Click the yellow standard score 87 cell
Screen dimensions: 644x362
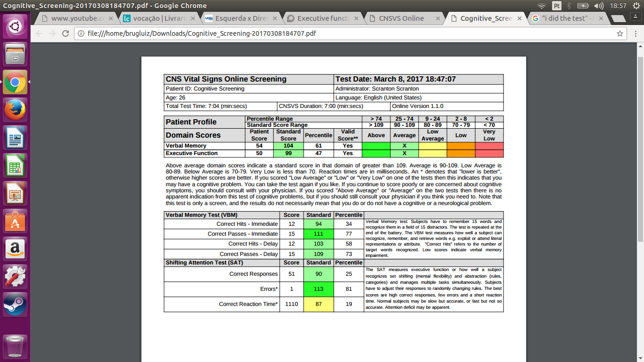pyautogui.click(x=319, y=304)
